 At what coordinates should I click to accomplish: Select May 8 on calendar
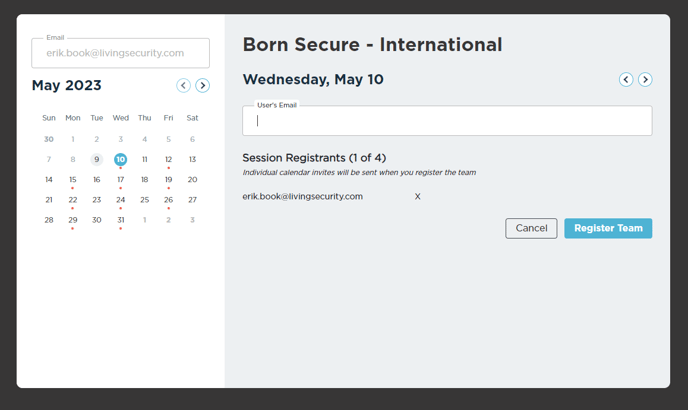73,159
